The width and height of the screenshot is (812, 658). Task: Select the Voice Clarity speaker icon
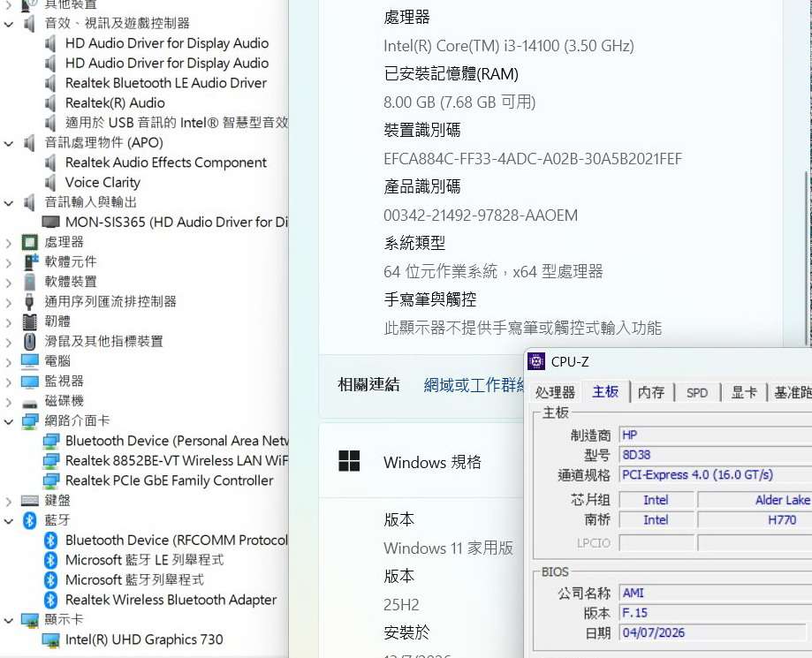coord(50,182)
